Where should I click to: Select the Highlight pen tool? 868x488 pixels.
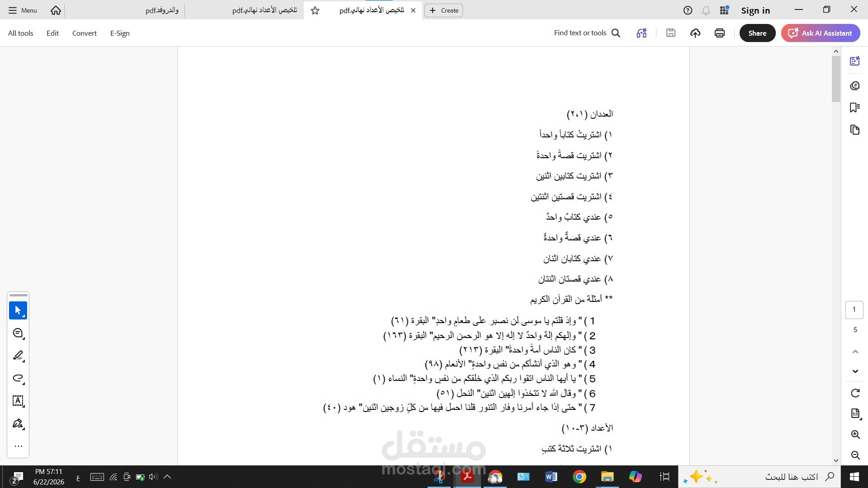click(x=18, y=356)
